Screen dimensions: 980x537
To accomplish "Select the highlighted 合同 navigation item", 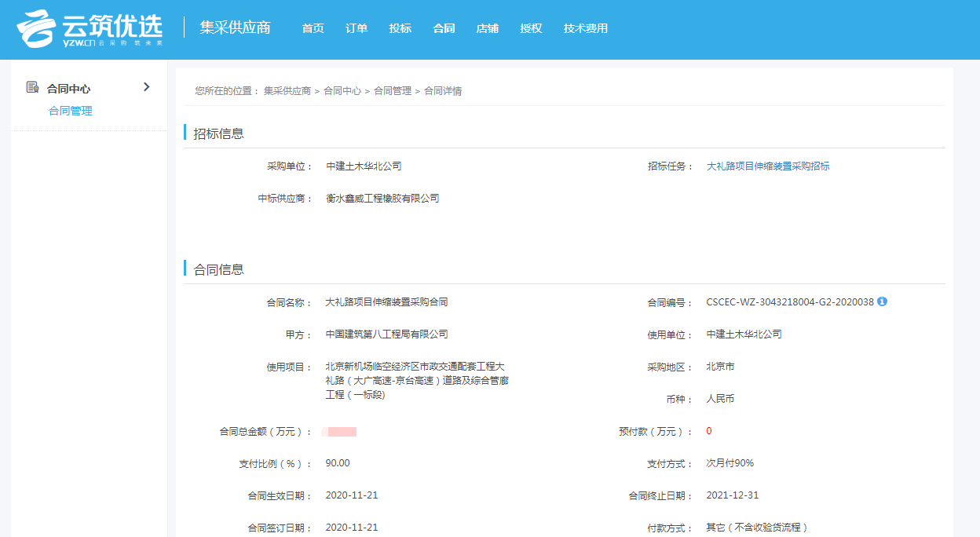I will click(444, 28).
